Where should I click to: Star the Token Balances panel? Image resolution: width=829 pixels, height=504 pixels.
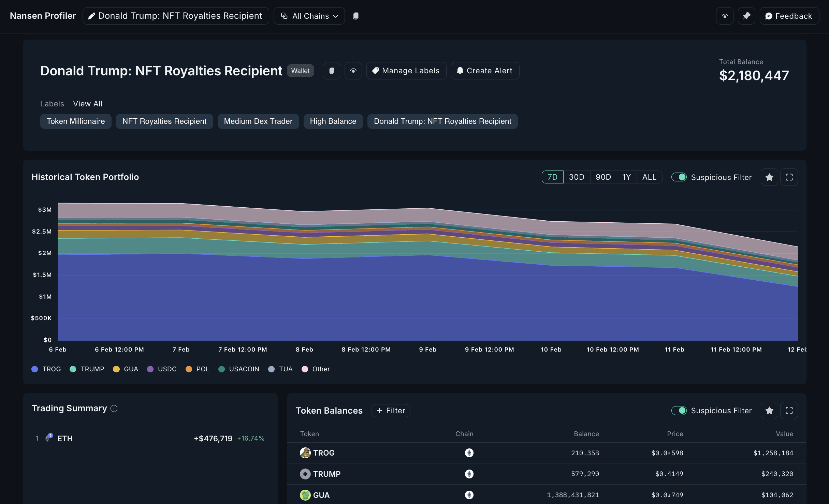point(769,410)
